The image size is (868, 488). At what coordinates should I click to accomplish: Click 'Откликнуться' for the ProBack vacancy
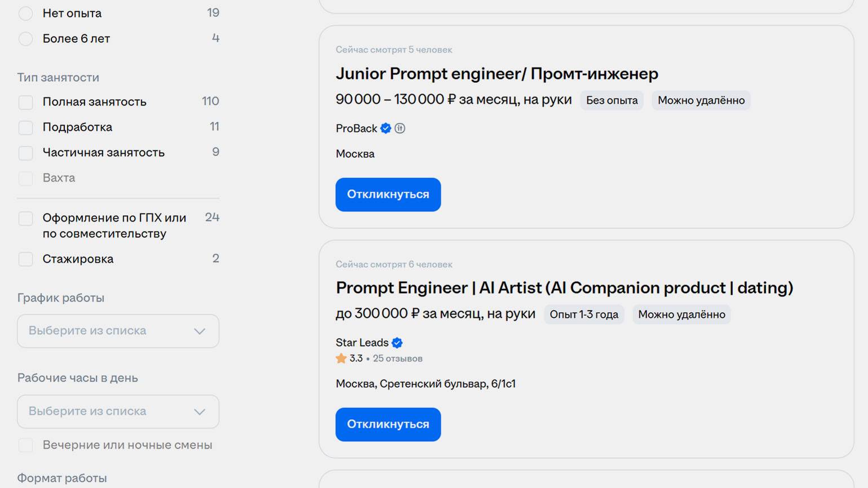coord(388,194)
